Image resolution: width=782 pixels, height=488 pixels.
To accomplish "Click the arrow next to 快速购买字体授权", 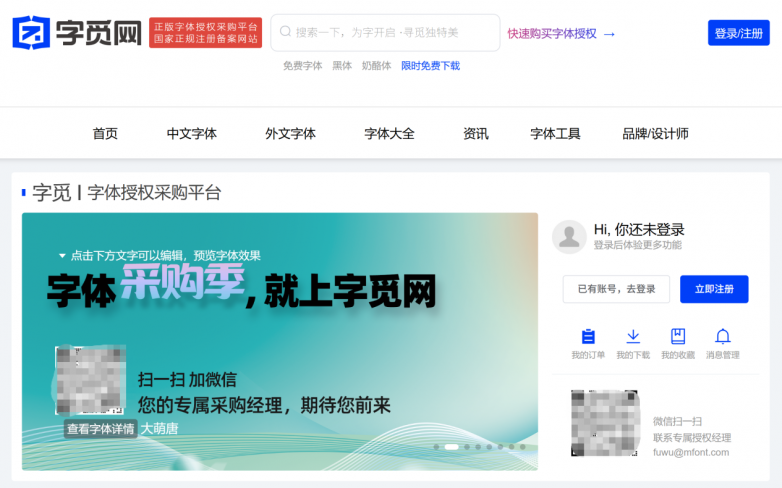I will coord(609,34).
